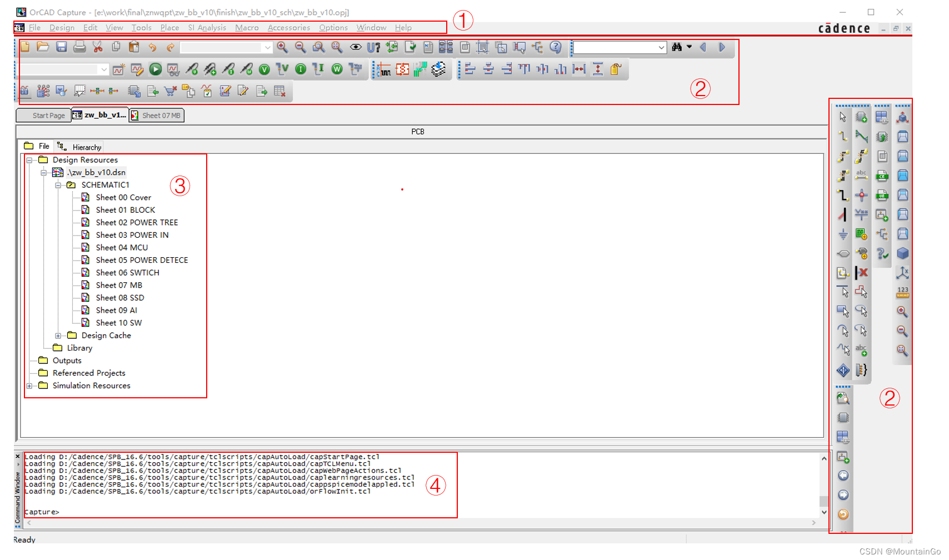Screen dimensions: 949x560
Task: Open the Accessories menu
Action: point(289,28)
